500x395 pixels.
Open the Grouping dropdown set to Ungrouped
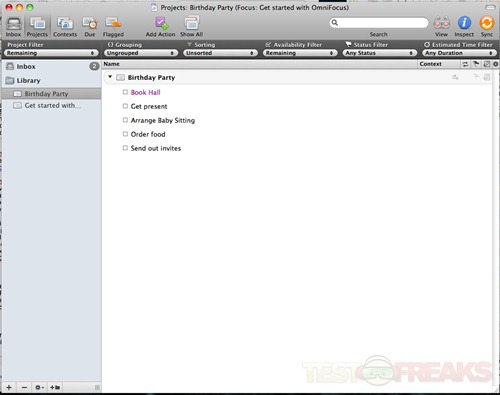(x=141, y=53)
